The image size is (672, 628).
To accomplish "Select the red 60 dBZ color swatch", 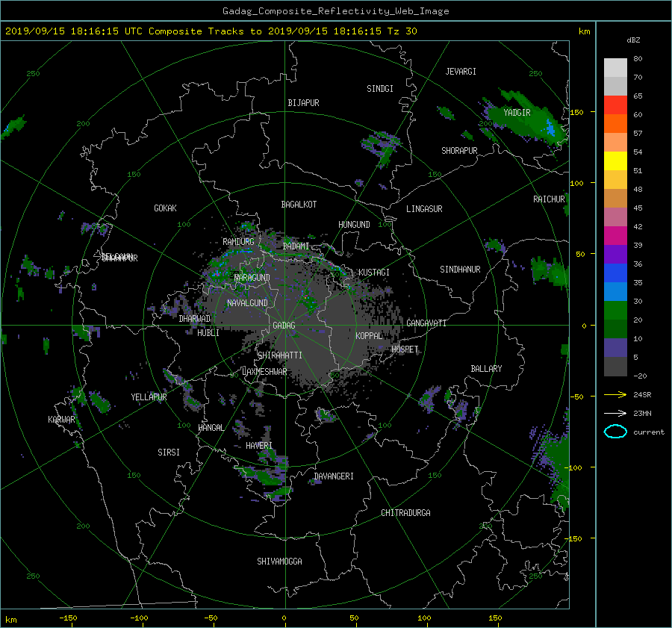I will (x=615, y=105).
